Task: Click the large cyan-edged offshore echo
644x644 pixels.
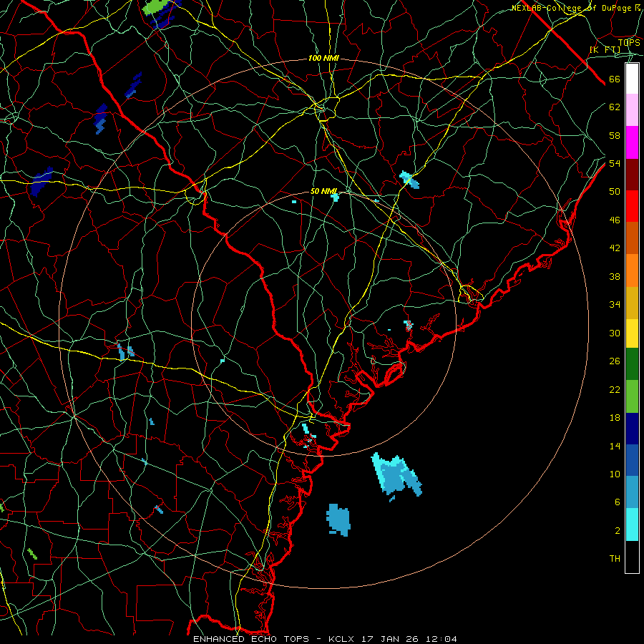Action: [396, 475]
